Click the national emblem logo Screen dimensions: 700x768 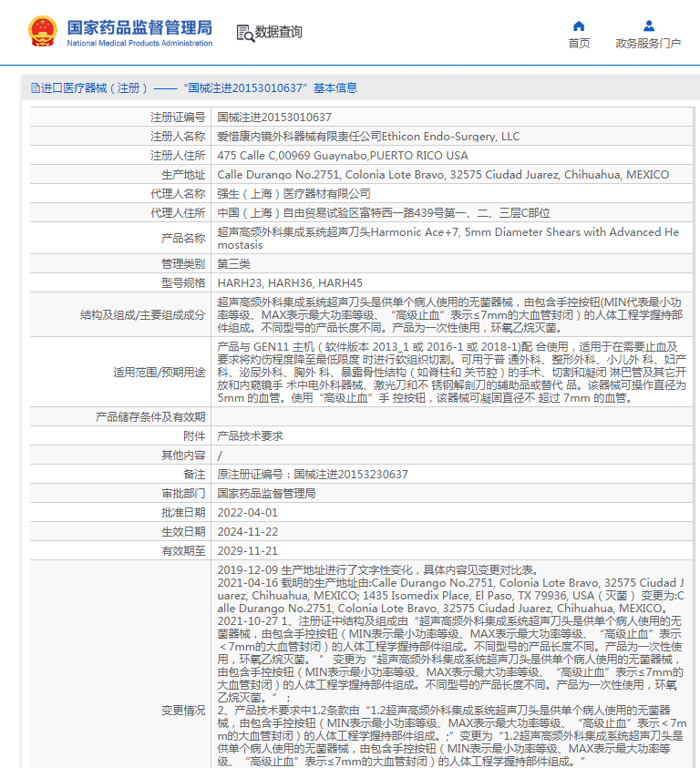pos(43,31)
